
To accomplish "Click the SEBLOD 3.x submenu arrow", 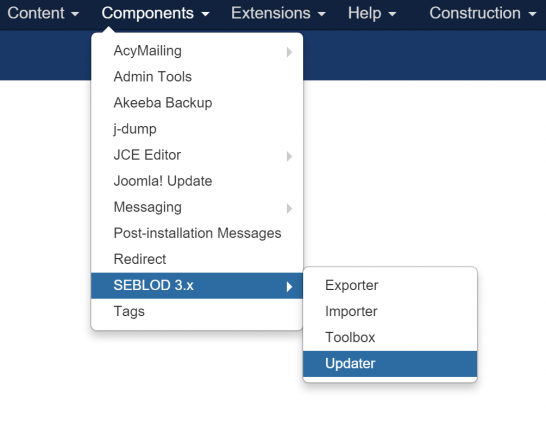I will point(289,287).
